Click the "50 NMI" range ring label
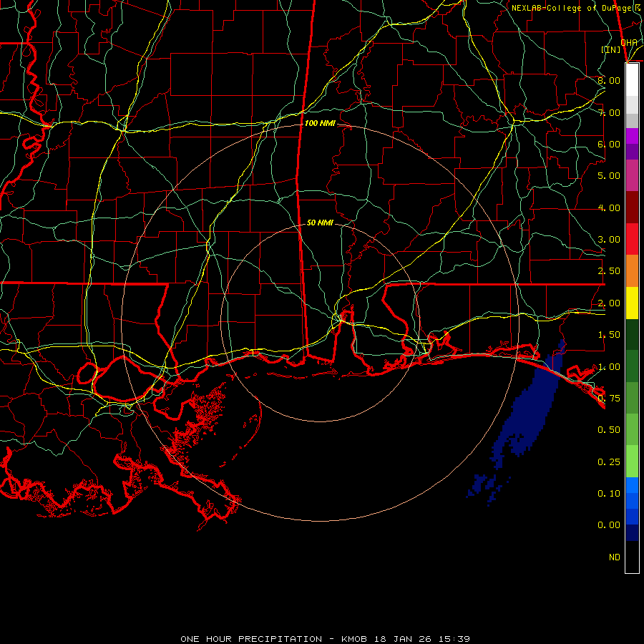The height and width of the screenshot is (644, 644). click(320, 223)
